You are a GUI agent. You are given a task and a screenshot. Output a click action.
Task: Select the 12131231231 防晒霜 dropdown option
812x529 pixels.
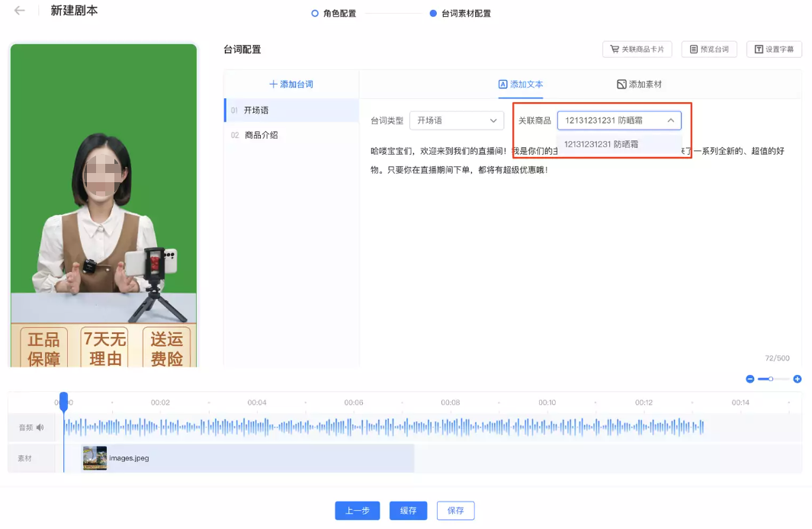pyautogui.click(x=601, y=143)
